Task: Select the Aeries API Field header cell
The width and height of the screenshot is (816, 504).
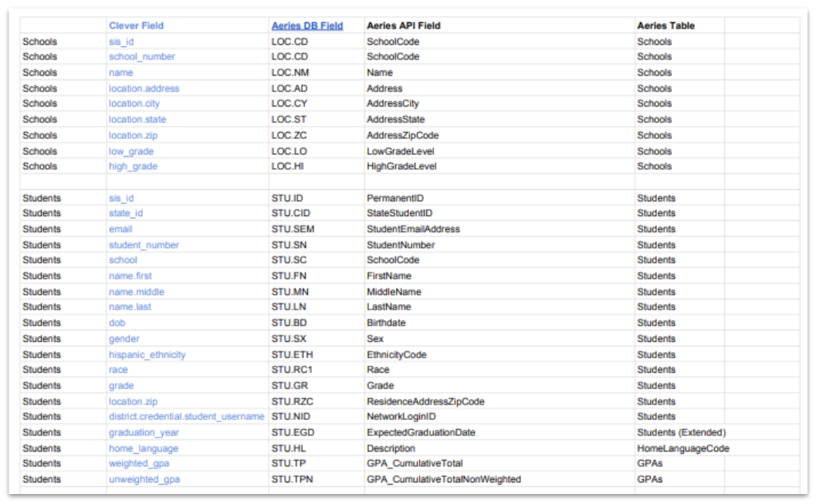Action: (x=403, y=25)
